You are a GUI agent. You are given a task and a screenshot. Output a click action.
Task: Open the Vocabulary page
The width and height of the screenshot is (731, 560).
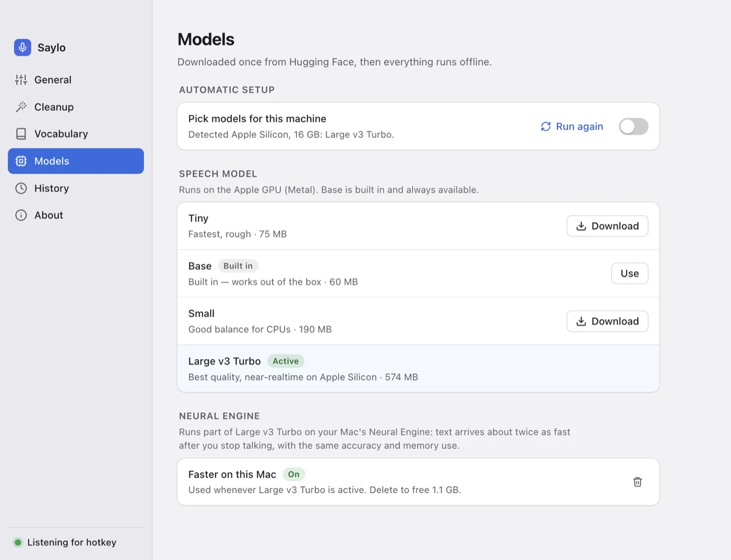click(x=76, y=134)
